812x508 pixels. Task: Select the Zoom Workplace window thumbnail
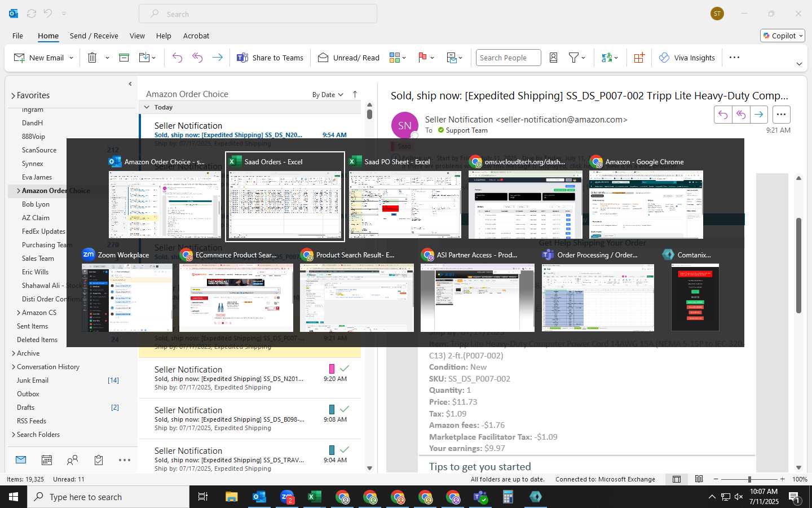pyautogui.click(x=127, y=290)
